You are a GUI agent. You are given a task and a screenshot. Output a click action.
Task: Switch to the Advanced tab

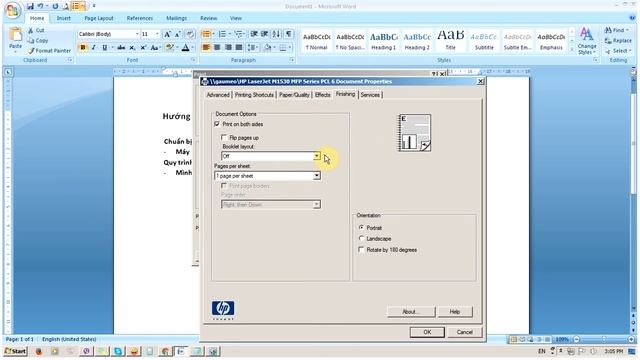[x=218, y=95]
